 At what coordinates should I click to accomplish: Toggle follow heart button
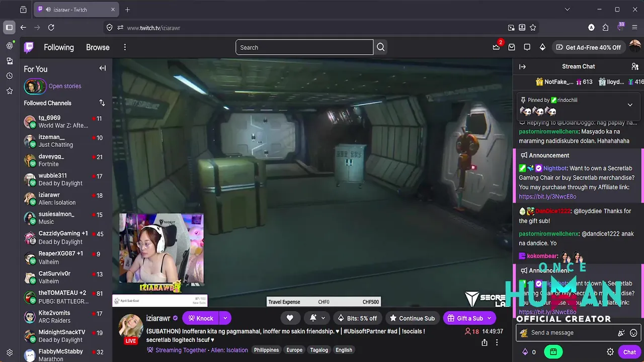[290, 318]
